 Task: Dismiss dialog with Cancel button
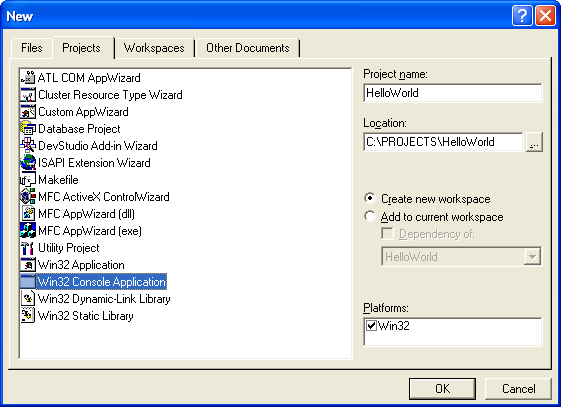(518, 389)
